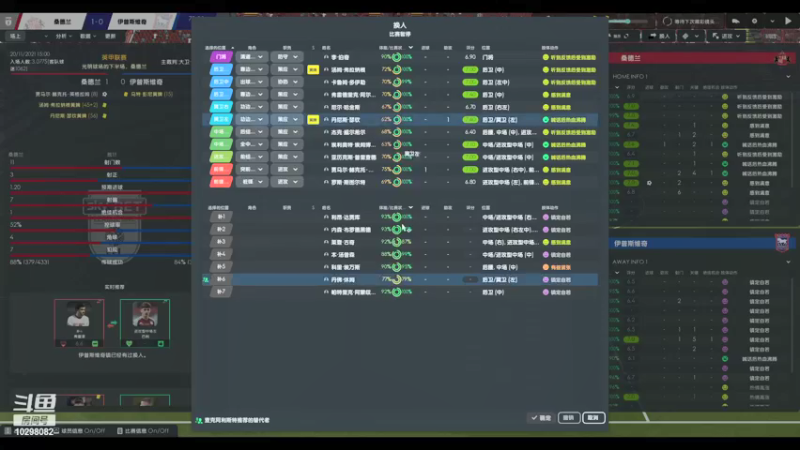Viewport: 800px width, 450px height.
Task: Click outgoing player thumbnail in substitution preview
Action: (x=79, y=323)
